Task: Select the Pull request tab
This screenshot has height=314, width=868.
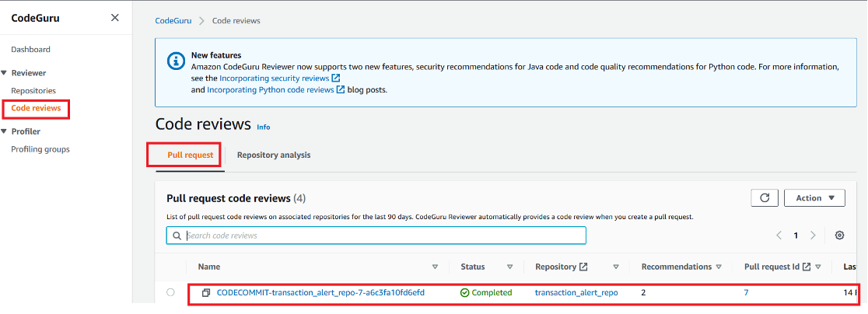Action: point(190,155)
